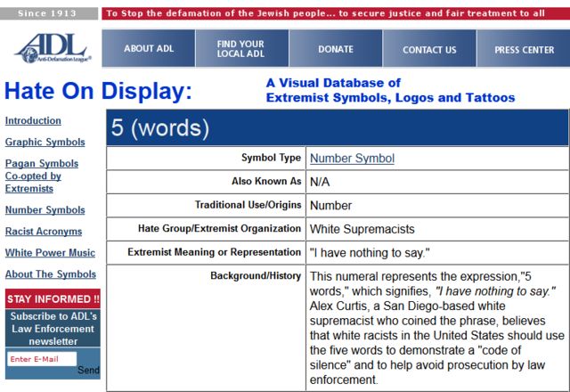
Task: Navigate to Number Symbols in sidebar
Action: click(x=45, y=210)
